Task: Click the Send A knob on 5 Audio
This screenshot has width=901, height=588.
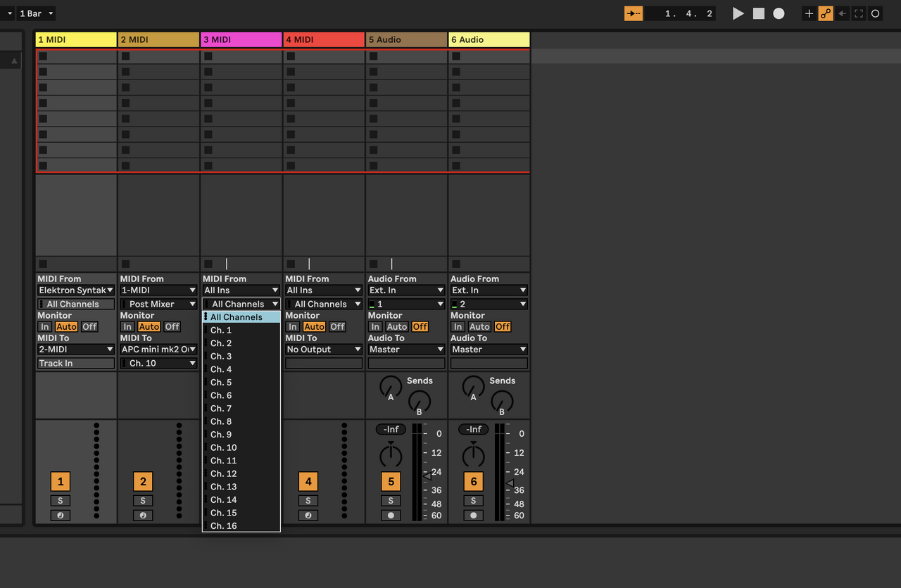Action: pyautogui.click(x=391, y=388)
